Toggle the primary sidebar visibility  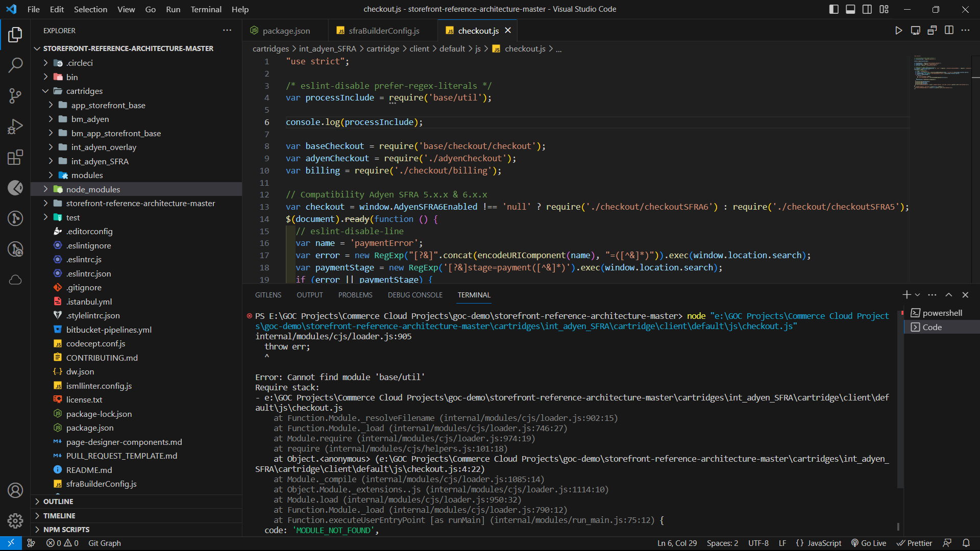(834, 9)
